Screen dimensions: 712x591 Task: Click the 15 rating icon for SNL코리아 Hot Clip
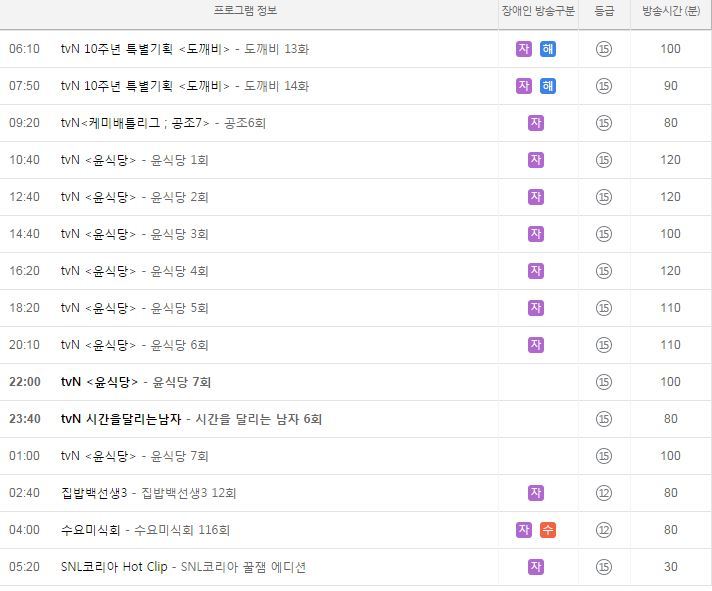603,566
